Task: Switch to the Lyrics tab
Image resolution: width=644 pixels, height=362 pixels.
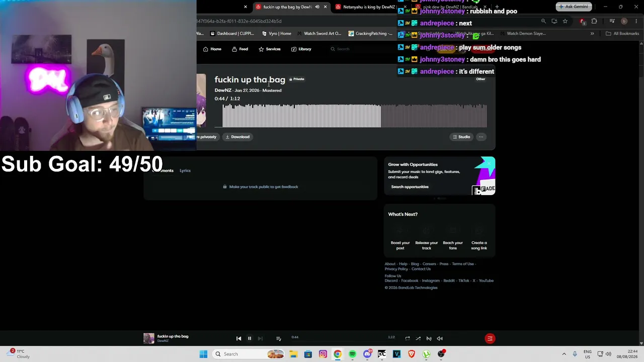Action: point(185,170)
